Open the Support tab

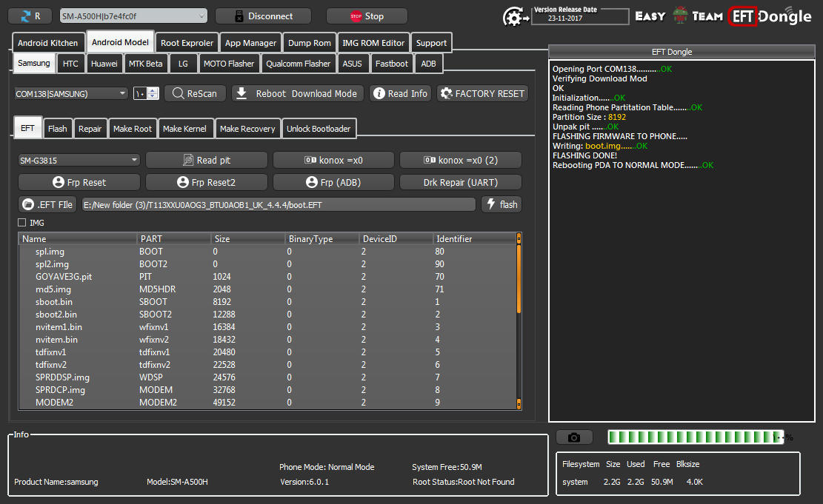(x=431, y=43)
